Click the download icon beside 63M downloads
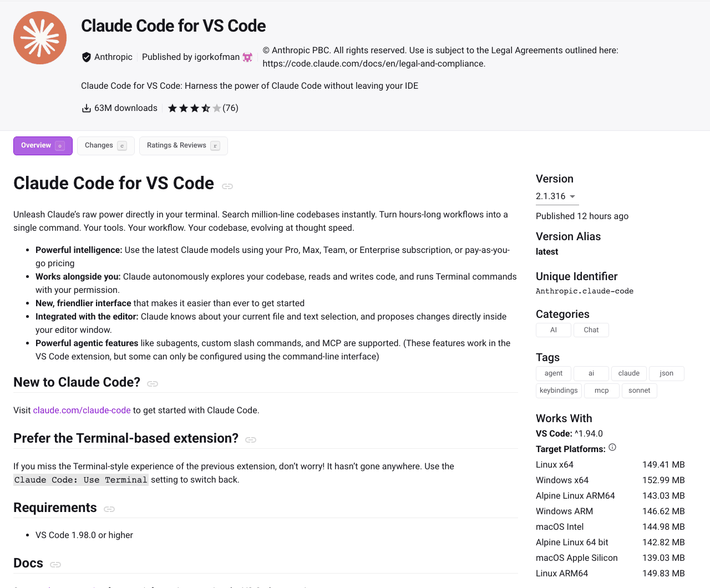The image size is (710, 588). click(x=87, y=108)
